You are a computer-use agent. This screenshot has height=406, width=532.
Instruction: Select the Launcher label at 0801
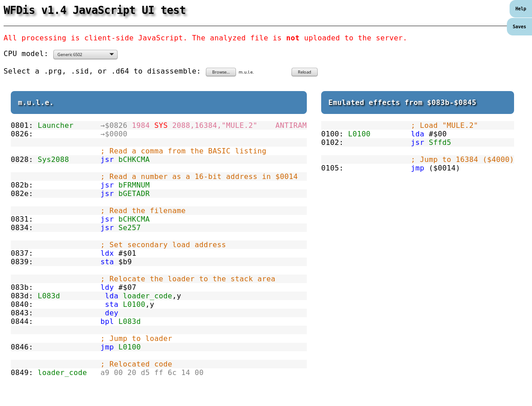[x=55, y=126]
